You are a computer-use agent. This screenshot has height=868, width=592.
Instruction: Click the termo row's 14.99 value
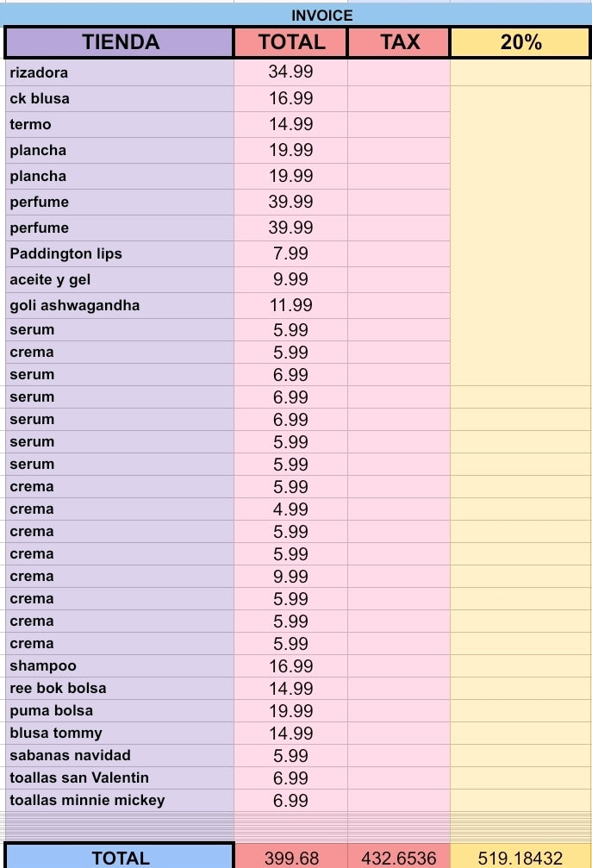(x=290, y=124)
